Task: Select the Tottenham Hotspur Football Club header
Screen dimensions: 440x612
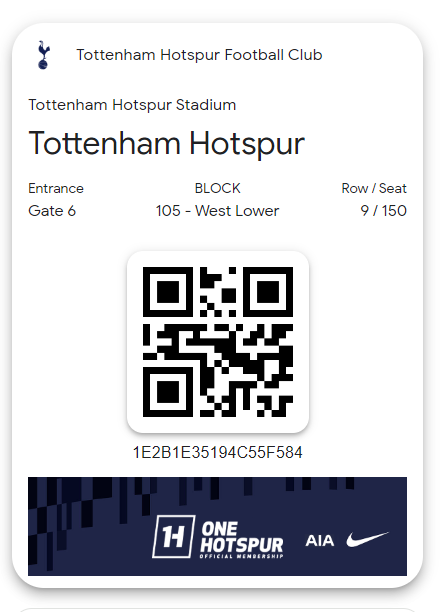Action: click(199, 55)
